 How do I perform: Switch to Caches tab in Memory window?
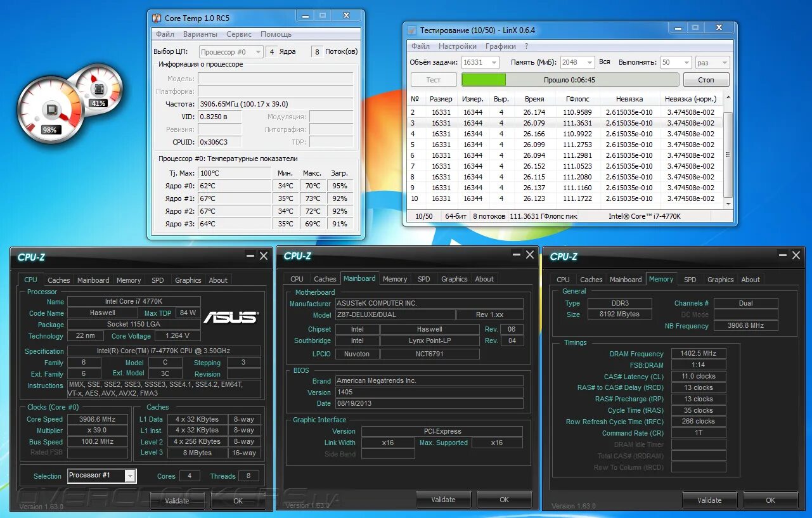(591, 280)
